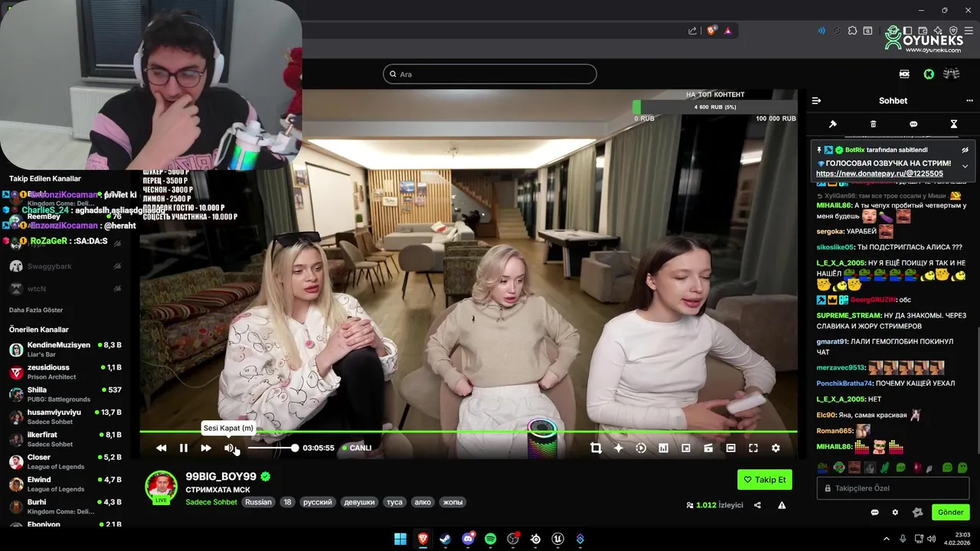Enter fullscreen mode on the player

click(x=753, y=448)
